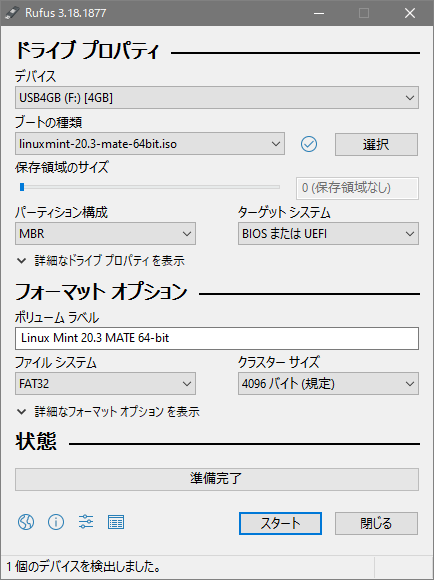
Task: Click the デバイス label
Action: coord(36,77)
